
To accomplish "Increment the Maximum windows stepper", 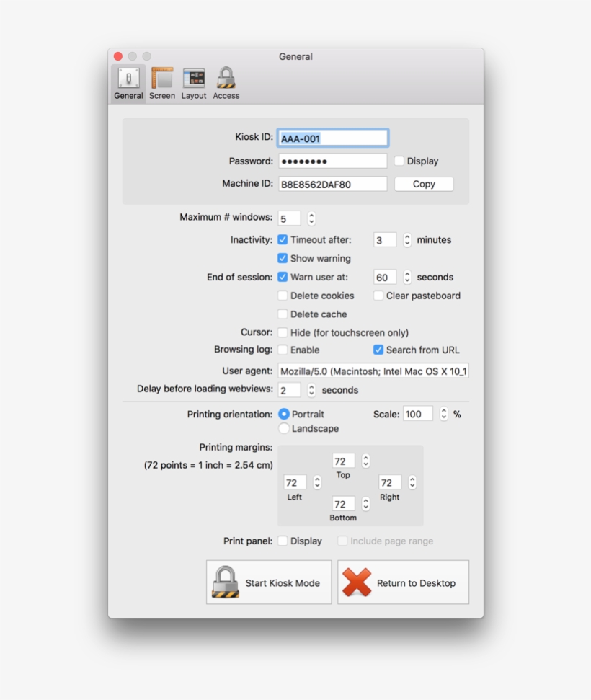I will point(310,215).
